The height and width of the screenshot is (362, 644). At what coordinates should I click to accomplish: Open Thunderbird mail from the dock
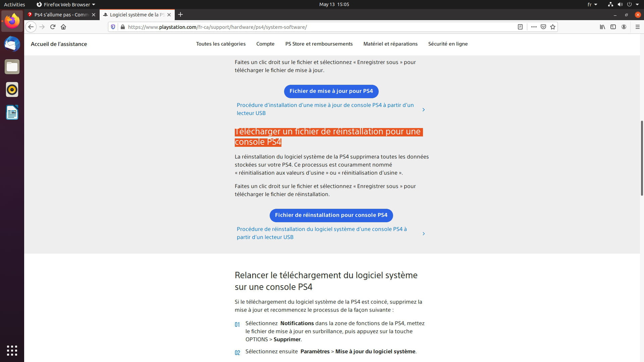(x=12, y=44)
